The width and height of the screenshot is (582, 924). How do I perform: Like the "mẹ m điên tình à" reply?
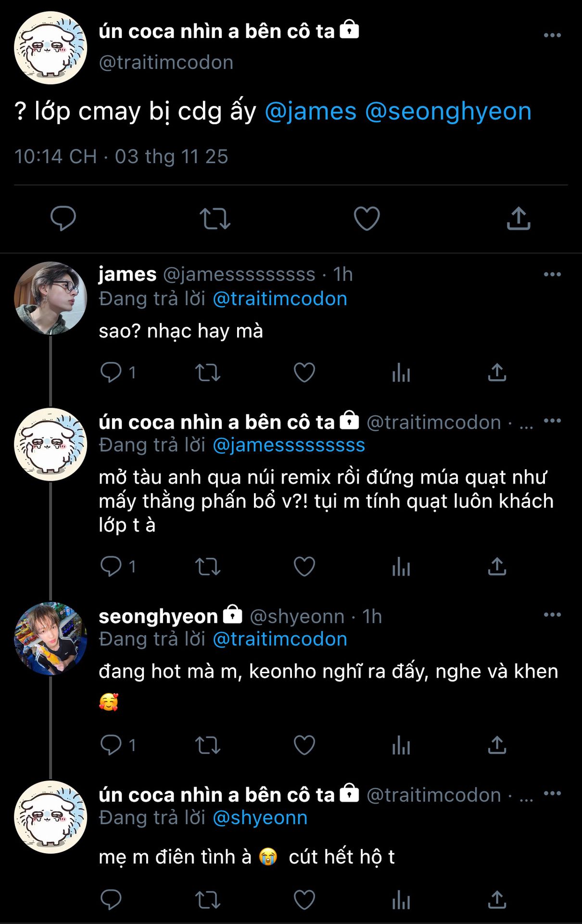(304, 899)
